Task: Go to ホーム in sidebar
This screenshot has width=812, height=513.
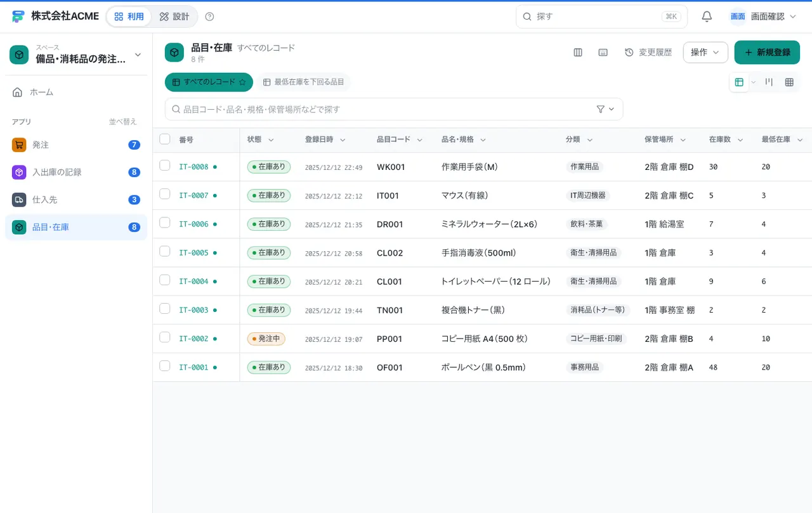Action: click(76, 92)
